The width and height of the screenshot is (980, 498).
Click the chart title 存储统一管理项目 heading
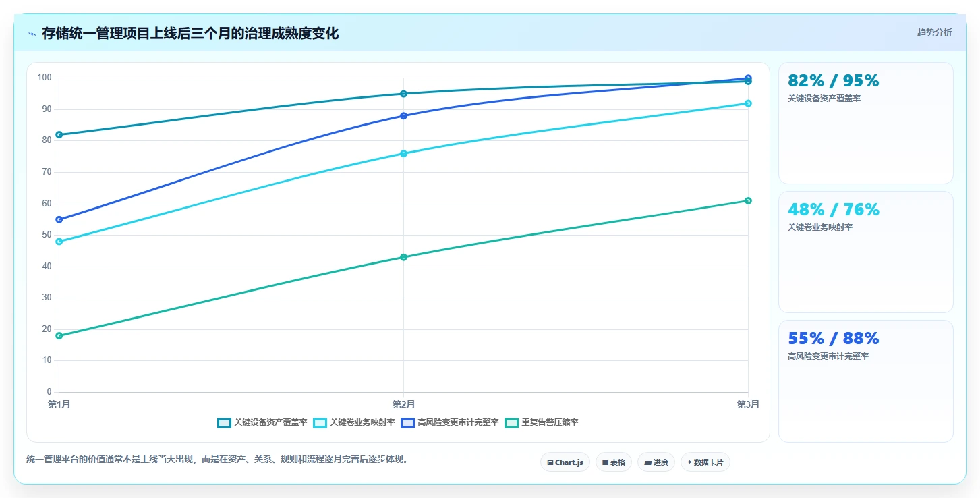(x=190, y=33)
